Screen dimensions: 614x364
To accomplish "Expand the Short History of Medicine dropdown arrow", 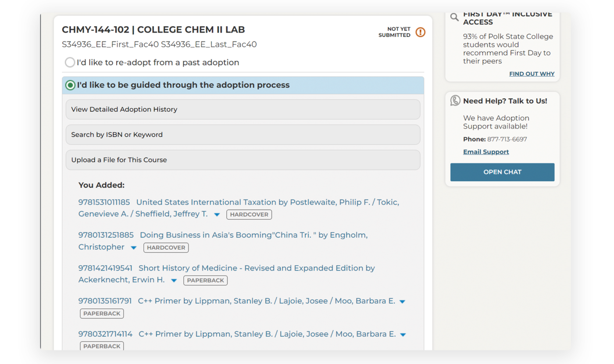I will 174,281.
